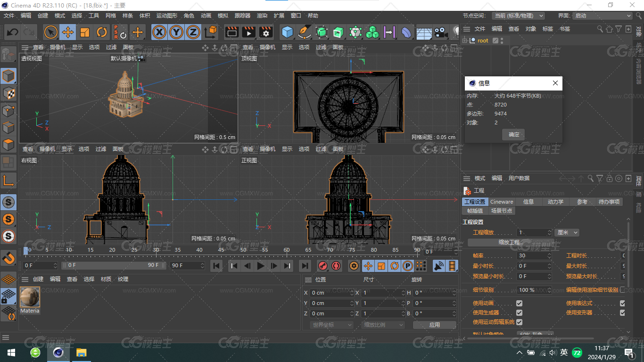Image resolution: width=644 pixels, height=362 pixels.
Task: Lock the Z axis
Action: click(193, 32)
